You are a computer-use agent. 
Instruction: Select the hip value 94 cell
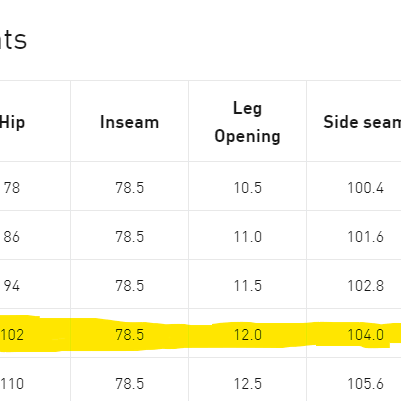(12, 286)
